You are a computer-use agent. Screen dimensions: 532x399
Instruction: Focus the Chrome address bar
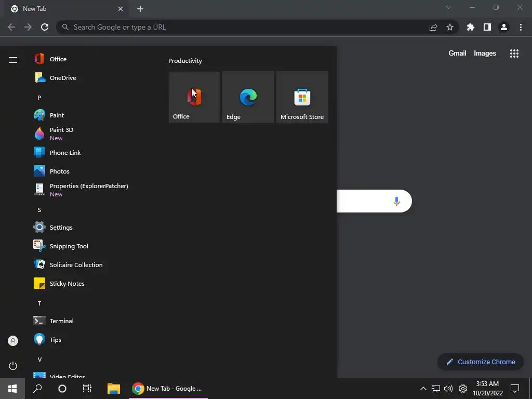pos(248,27)
